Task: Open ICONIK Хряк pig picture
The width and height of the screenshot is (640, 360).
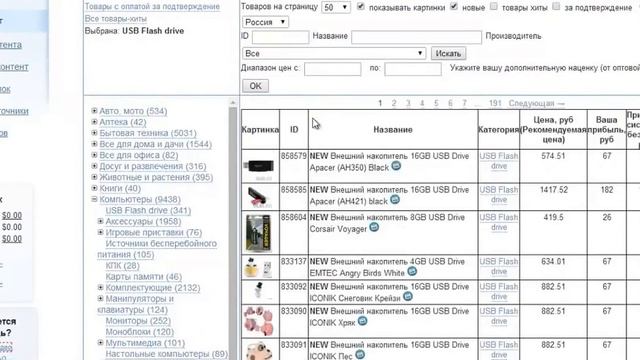Action: pos(259,321)
